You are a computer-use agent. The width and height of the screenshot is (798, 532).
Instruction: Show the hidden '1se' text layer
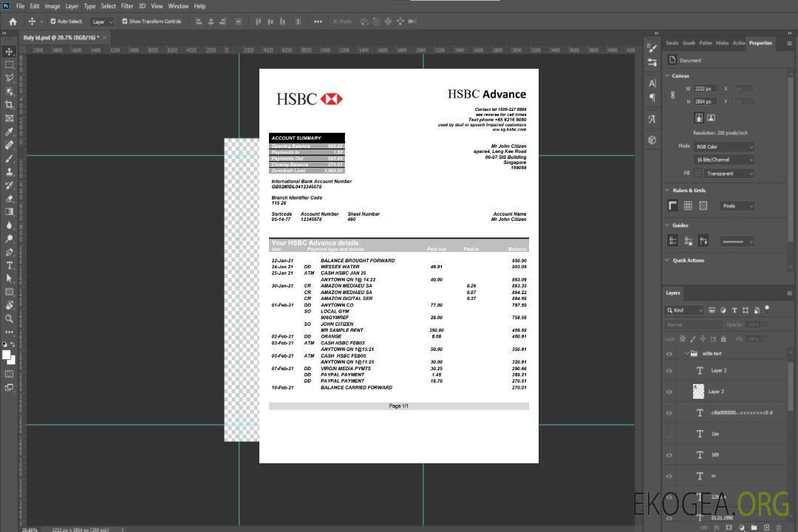pos(669,434)
